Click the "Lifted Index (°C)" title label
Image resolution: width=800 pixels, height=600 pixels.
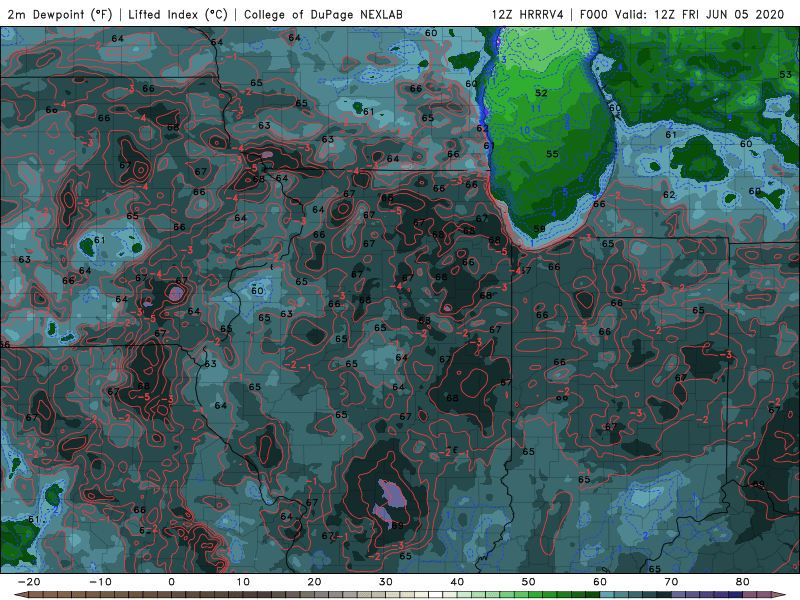178,14
